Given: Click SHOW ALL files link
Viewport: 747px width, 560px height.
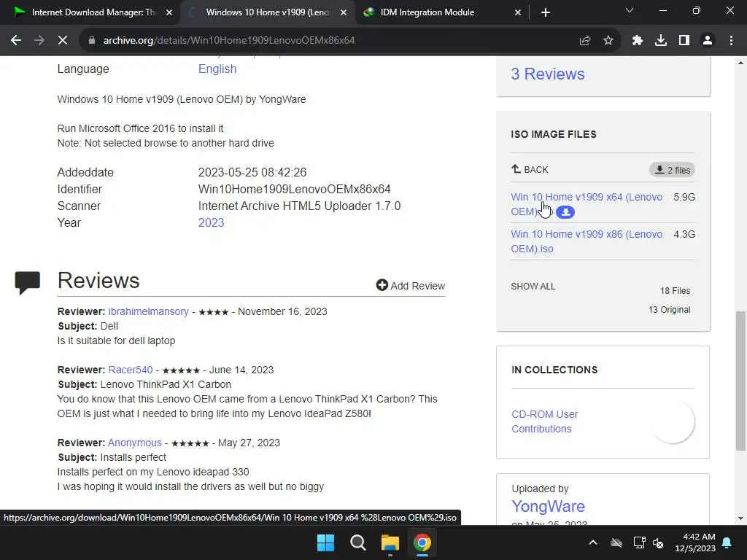Looking at the screenshot, I should pos(533,286).
